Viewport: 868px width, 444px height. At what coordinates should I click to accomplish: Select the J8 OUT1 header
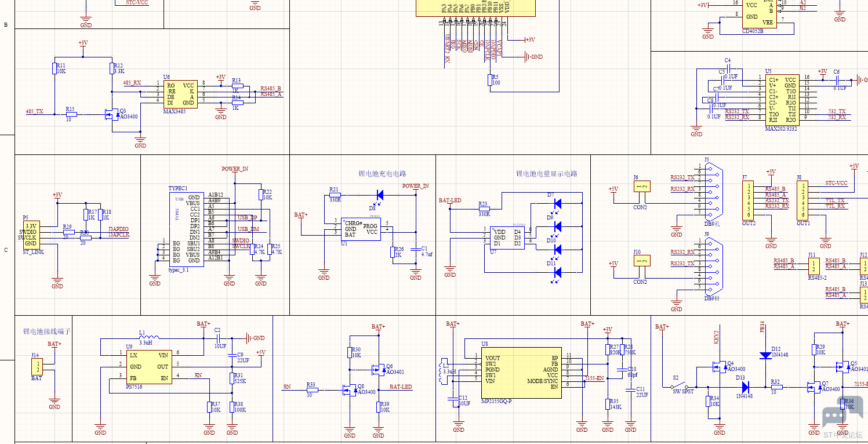[803, 200]
